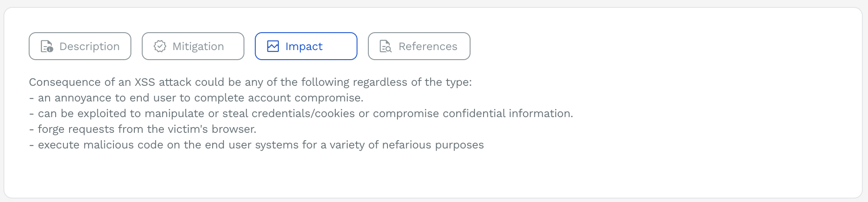Click the chart icon on Impact tab

pos(273,46)
